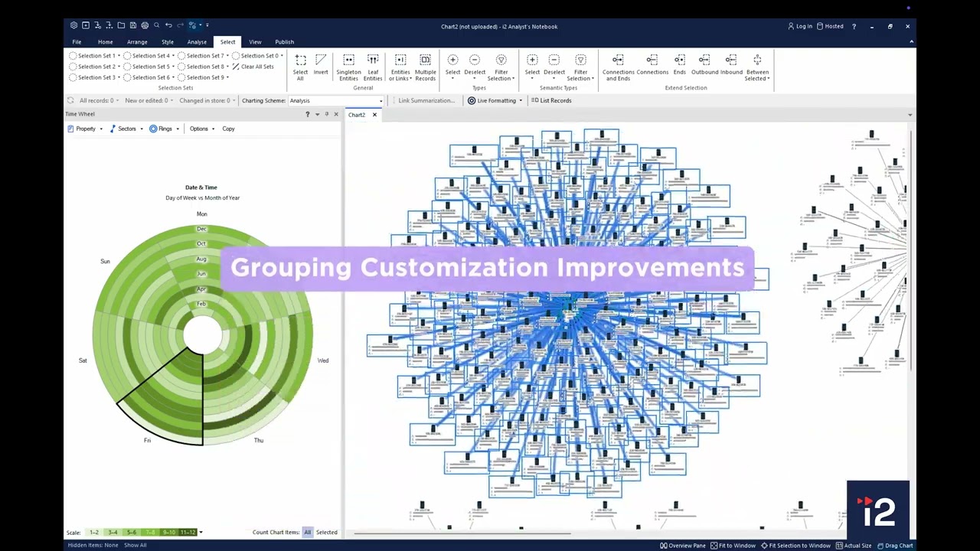Click the search magnifier icon in title bar
Image resolution: width=980 pixels, height=551 pixels.
pos(156,25)
